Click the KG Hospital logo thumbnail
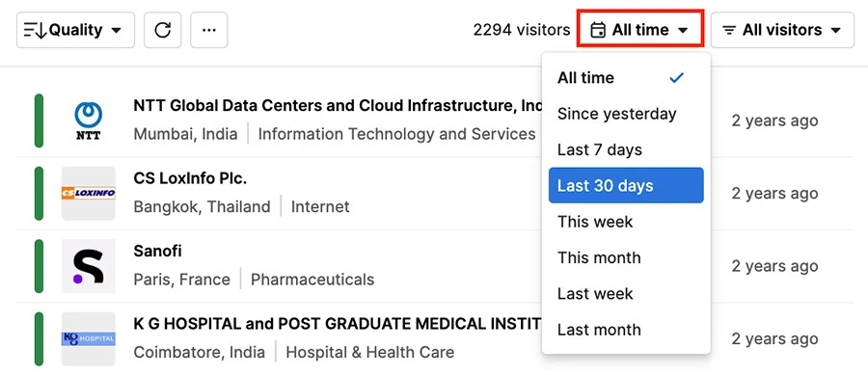Image resolution: width=868 pixels, height=375 pixels. pyautogui.click(x=88, y=338)
